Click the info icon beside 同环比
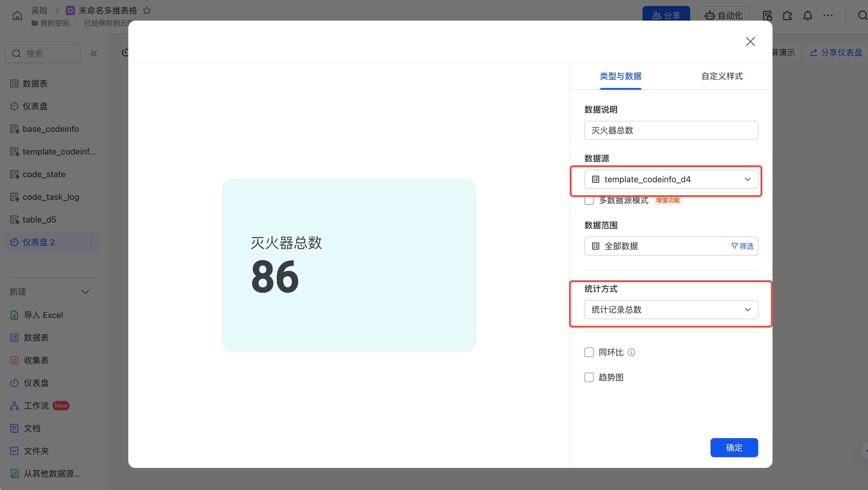The height and width of the screenshot is (490, 868). coord(631,352)
